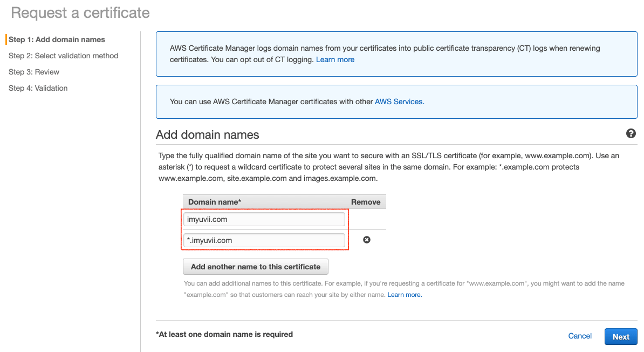Open Step 3: Review
This screenshot has height=352, width=644.
coord(33,72)
